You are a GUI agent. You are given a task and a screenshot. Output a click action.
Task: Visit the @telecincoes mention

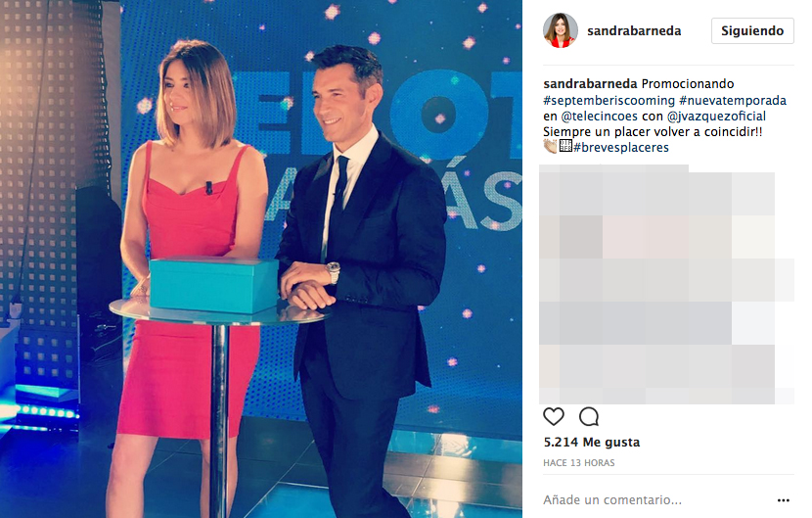pos(599,117)
